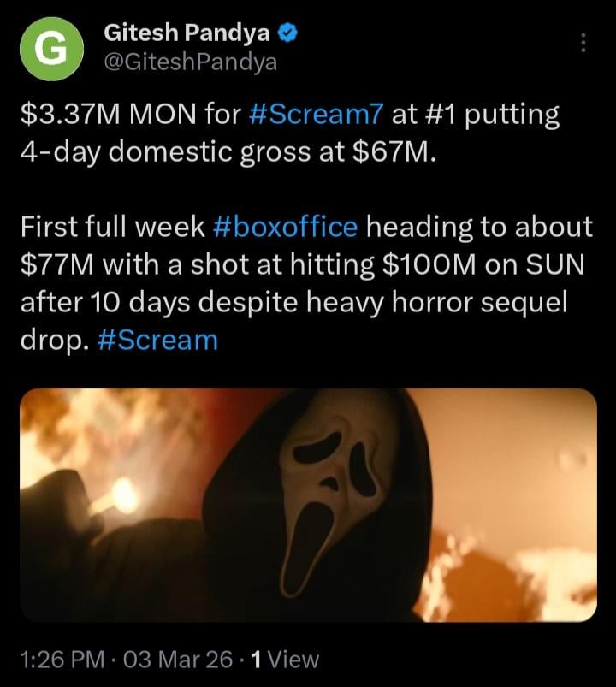616x687 pixels.
Task: Click the date 03 Mar 26
Action: (178, 659)
